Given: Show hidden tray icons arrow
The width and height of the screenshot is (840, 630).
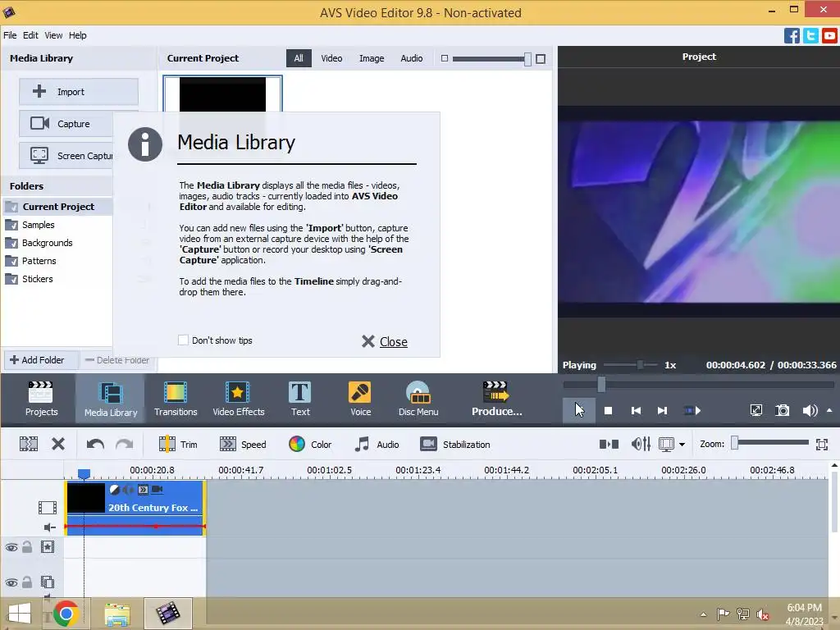Looking at the screenshot, I should tap(703, 614).
